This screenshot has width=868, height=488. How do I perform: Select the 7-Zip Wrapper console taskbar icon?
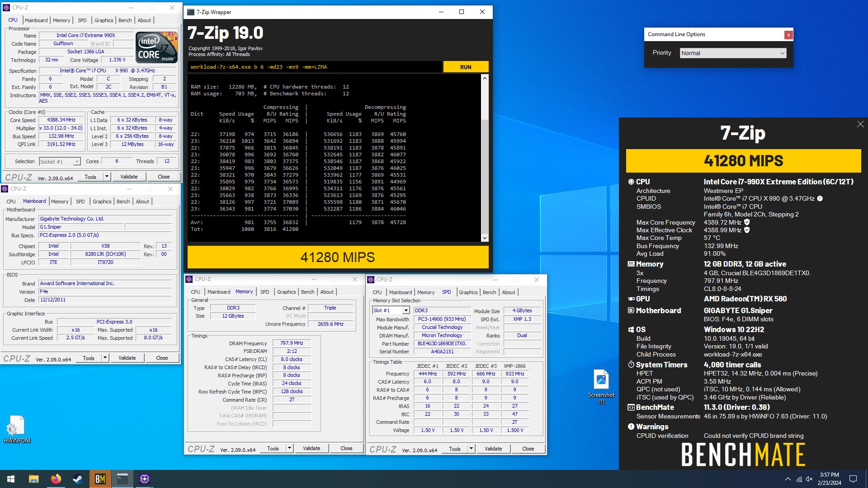point(122,479)
